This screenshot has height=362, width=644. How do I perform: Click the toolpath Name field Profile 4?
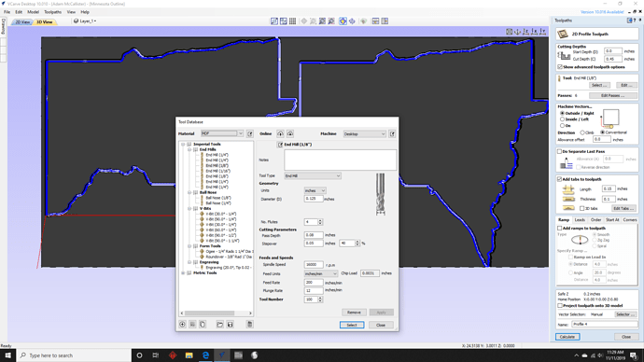tap(605, 325)
